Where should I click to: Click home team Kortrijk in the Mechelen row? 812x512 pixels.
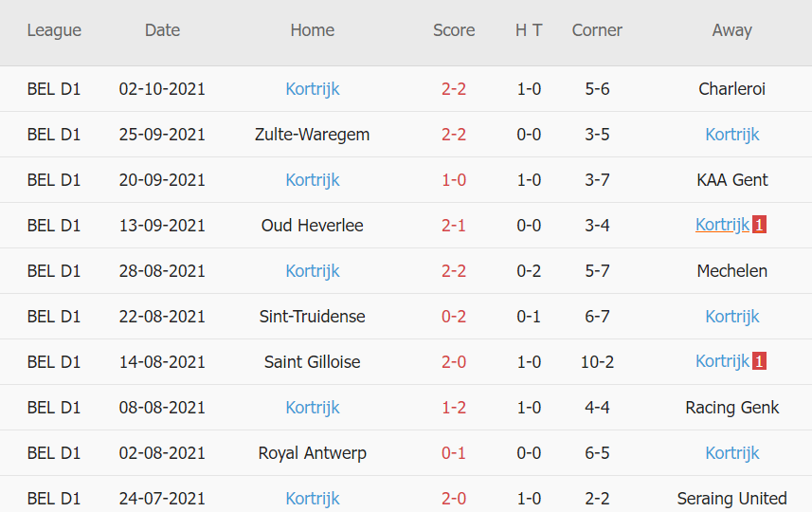point(313,271)
